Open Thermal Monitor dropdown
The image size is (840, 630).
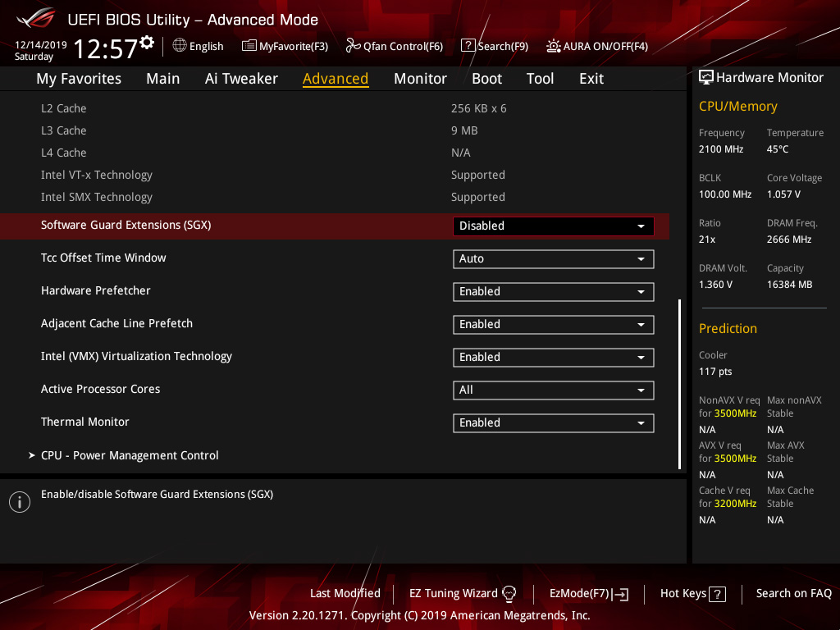[x=554, y=422]
